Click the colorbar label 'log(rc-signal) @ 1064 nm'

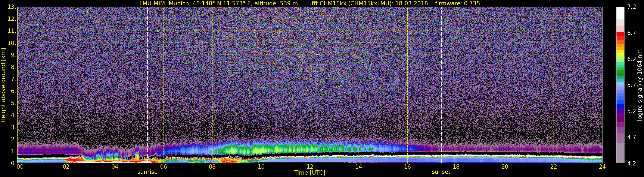tap(640, 85)
